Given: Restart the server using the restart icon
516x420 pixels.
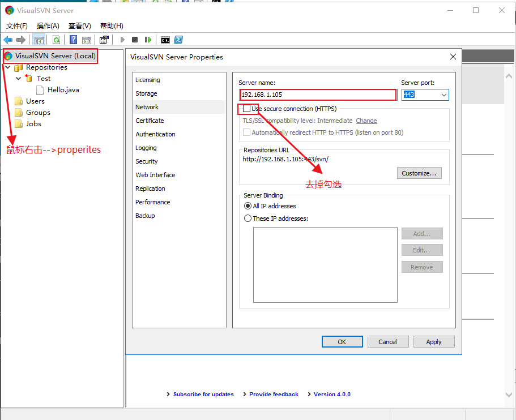Looking at the screenshot, I should 148,40.
